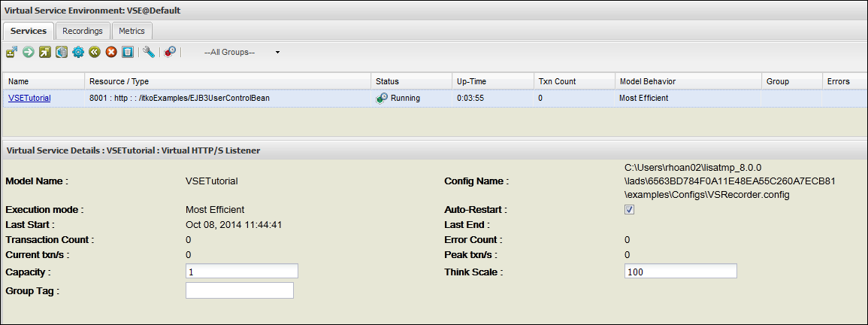Click the Status column header
Viewport: 868px width, 325px height.
[411, 81]
